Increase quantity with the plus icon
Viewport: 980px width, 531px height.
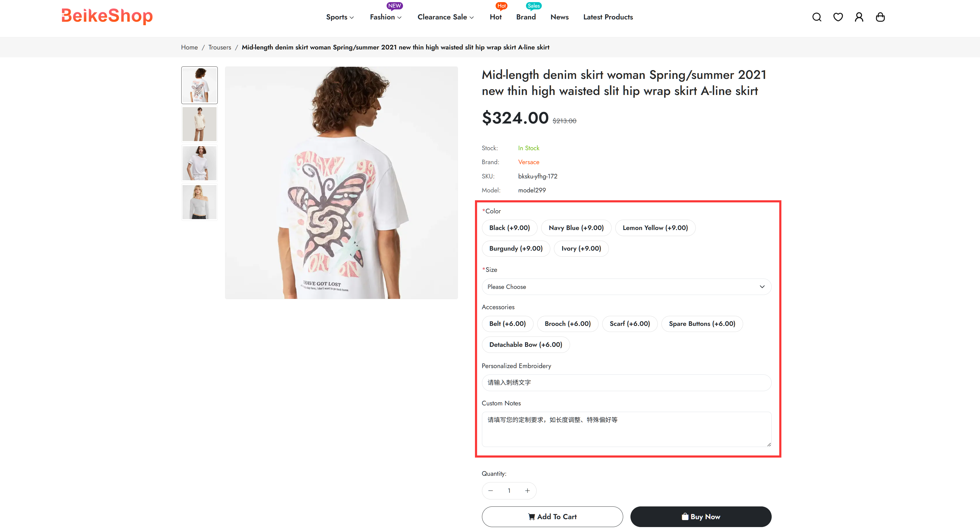point(527,491)
